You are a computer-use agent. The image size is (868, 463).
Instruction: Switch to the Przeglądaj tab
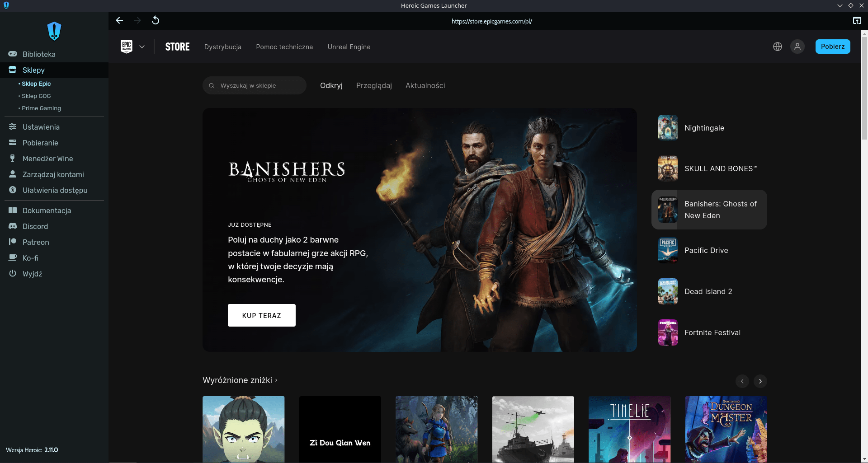tap(374, 85)
